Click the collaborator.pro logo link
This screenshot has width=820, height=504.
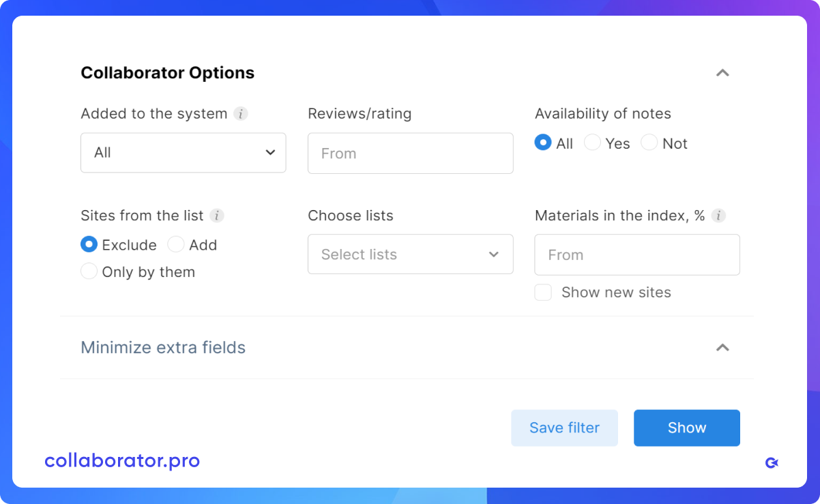122,460
